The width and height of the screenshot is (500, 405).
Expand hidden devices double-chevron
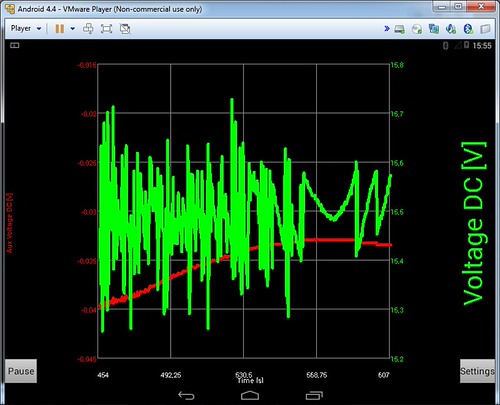pos(387,29)
